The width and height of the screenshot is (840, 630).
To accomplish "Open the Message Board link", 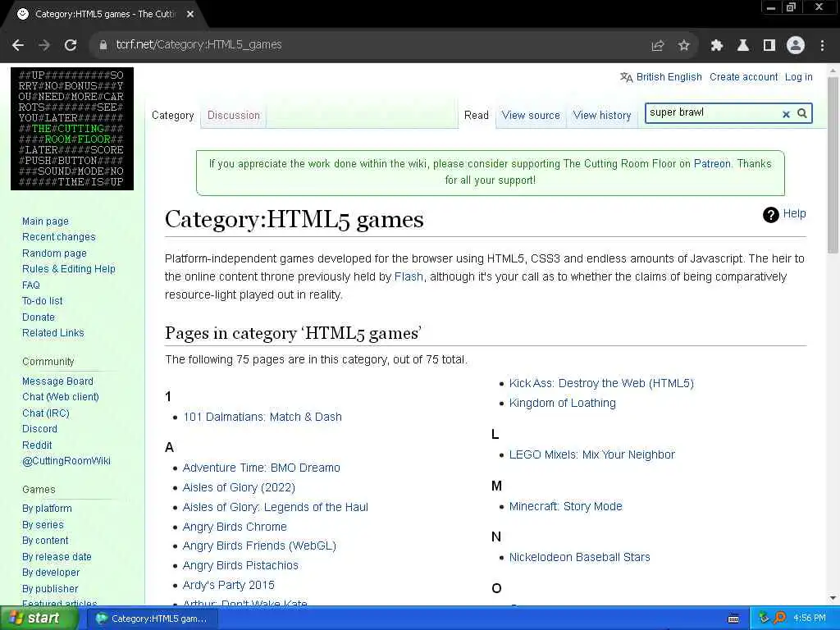I will pyautogui.click(x=58, y=381).
